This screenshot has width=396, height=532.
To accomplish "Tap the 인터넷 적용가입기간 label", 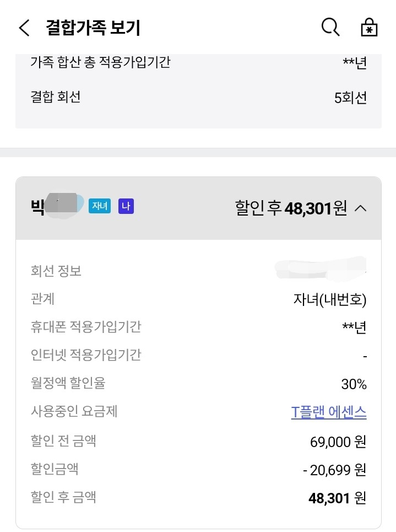I will 86,355.
